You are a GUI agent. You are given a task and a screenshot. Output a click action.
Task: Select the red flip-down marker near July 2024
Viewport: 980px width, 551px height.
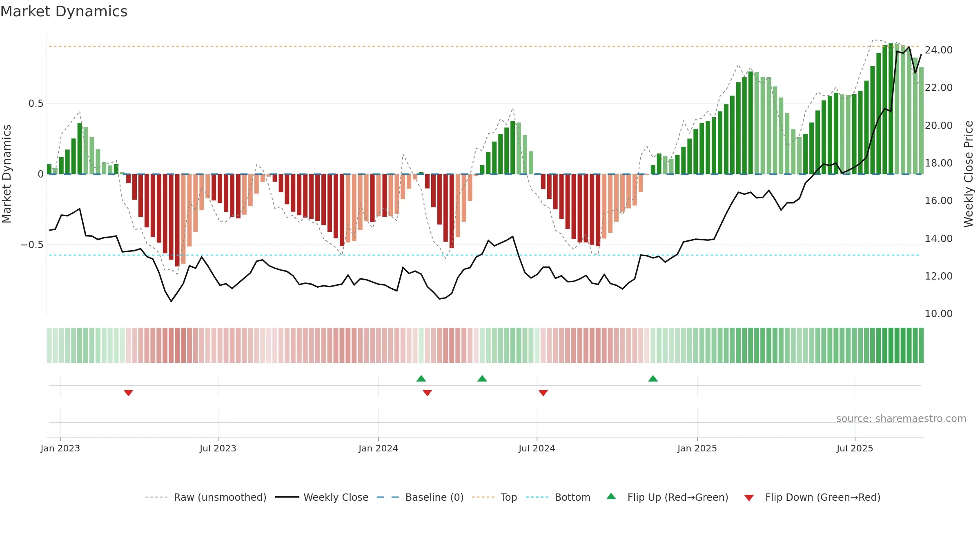(x=543, y=393)
